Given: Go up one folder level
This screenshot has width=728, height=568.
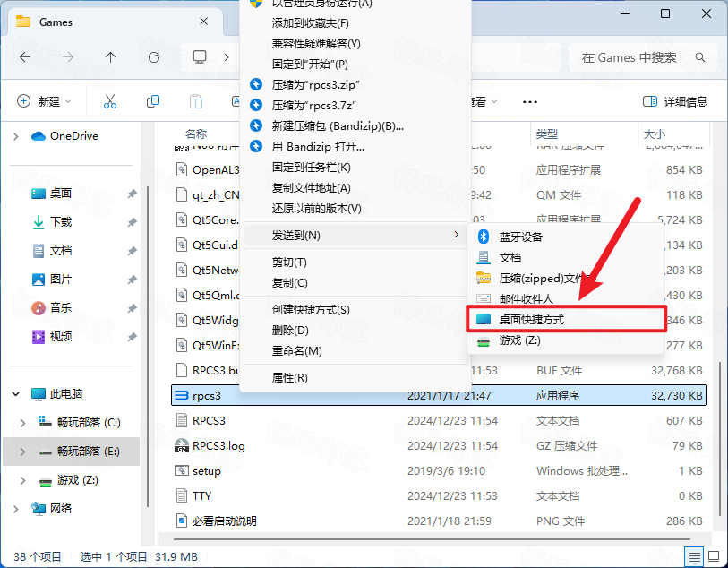Looking at the screenshot, I should (110, 57).
